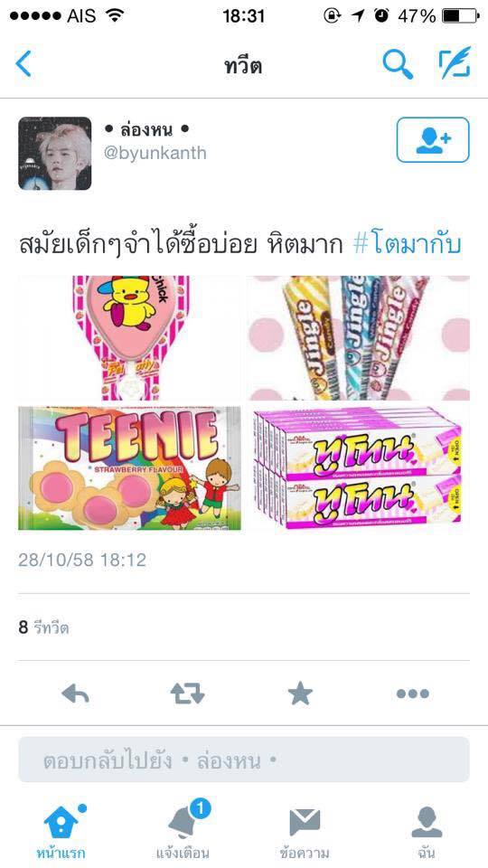Open the TEENIE strawberry snack image
This screenshot has width=488, height=868.
coord(129,468)
